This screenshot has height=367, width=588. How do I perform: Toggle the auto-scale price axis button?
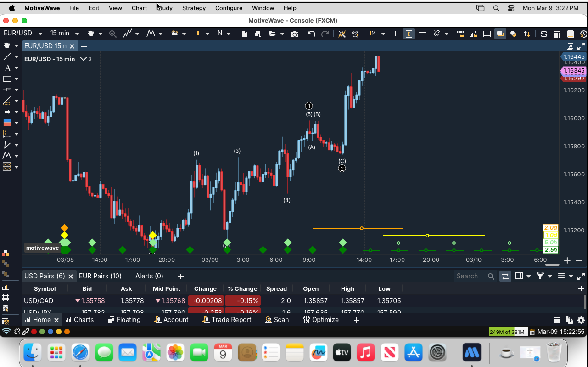point(408,34)
